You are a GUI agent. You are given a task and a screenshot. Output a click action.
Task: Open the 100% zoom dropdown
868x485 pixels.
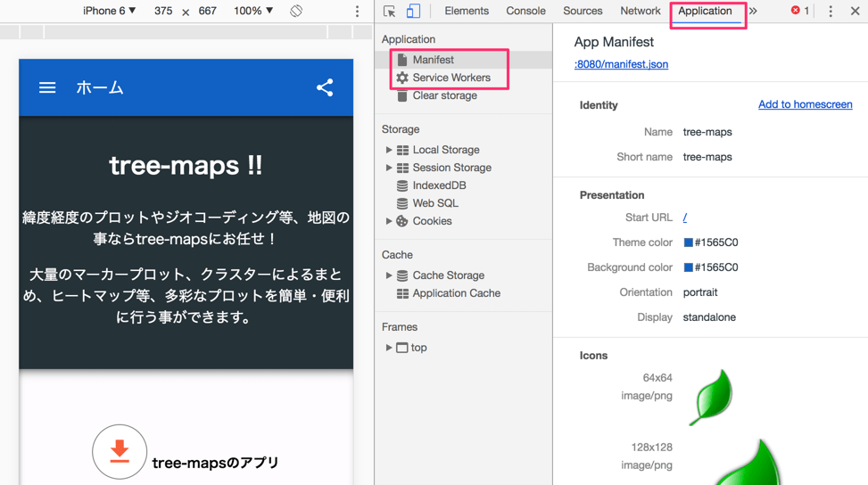click(253, 11)
